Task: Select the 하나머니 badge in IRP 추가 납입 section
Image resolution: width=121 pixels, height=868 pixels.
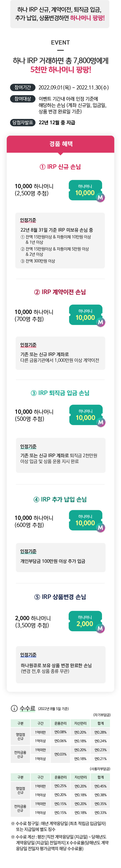Action: click(x=86, y=520)
